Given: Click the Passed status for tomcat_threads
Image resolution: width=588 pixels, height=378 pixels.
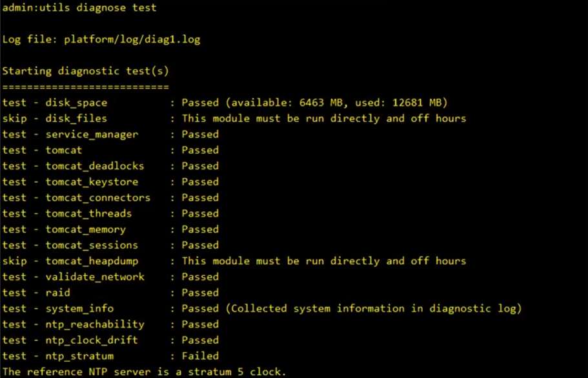Looking at the screenshot, I should click(x=200, y=213).
